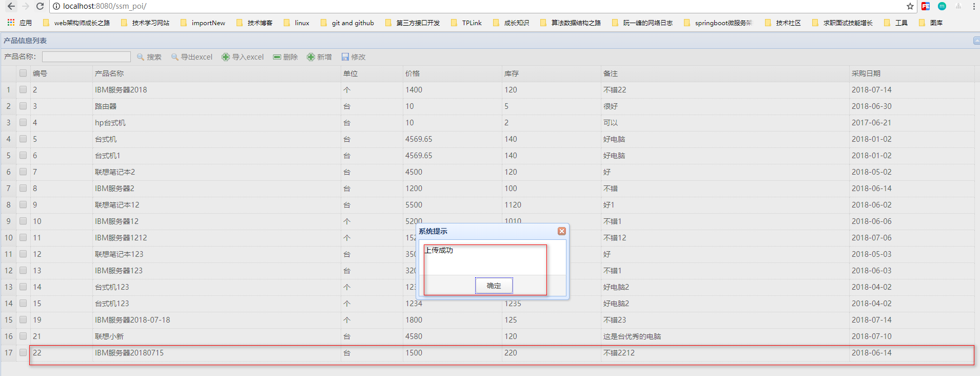Viewport: 980px width, 376px height.
Task: Confirm dialog with 确定 button
Action: tap(494, 286)
